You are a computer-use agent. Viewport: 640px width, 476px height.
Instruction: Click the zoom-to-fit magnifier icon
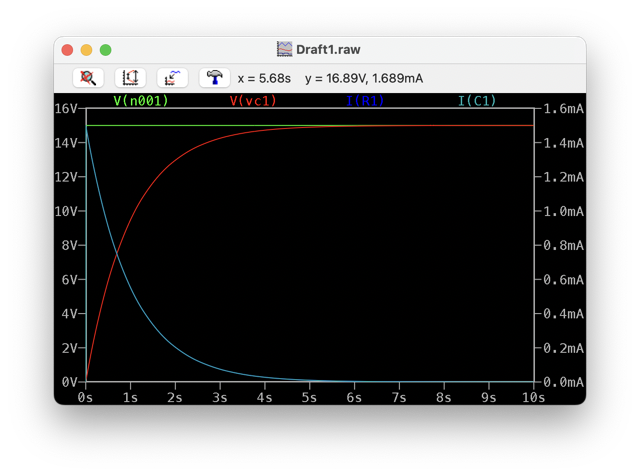click(88, 78)
